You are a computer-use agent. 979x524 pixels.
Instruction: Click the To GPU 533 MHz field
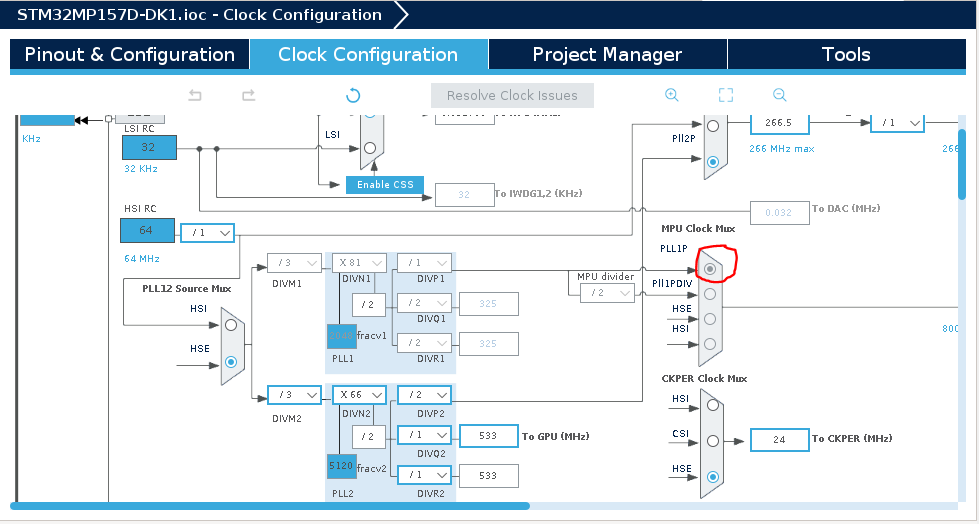tap(489, 436)
